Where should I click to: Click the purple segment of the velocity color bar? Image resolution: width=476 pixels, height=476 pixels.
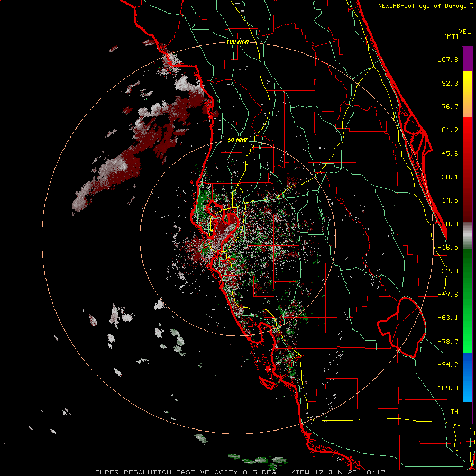(467, 59)
